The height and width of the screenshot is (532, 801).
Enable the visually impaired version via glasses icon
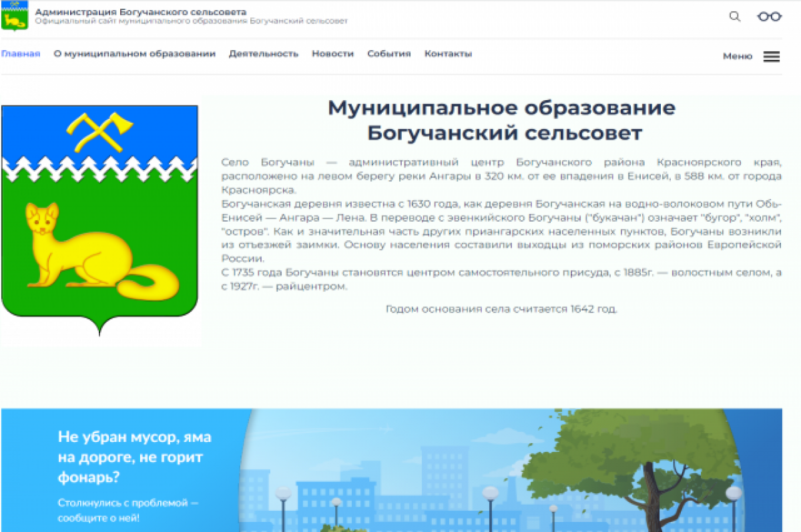point(769,17)
